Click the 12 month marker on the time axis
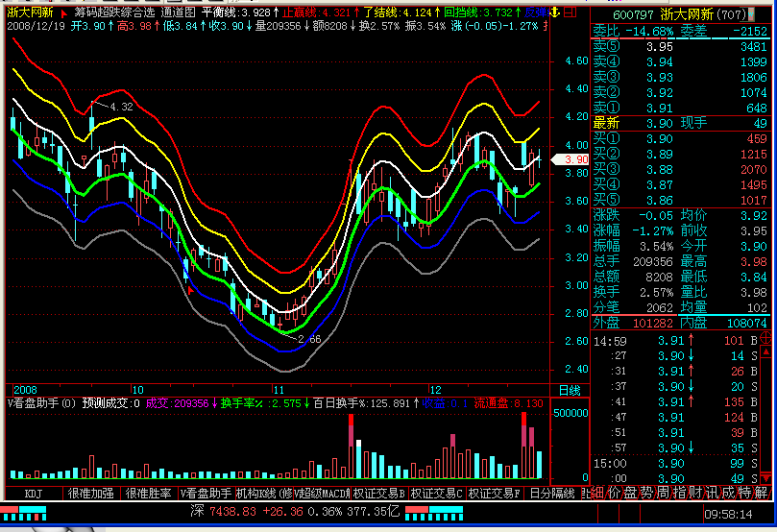 434,390
